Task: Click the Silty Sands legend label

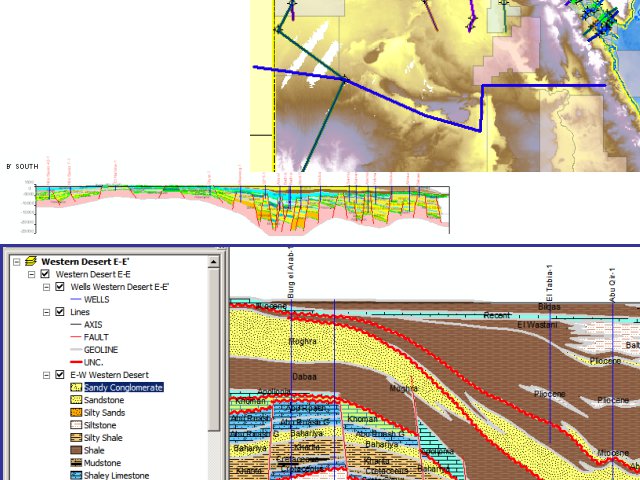Action: coord(104,413)
